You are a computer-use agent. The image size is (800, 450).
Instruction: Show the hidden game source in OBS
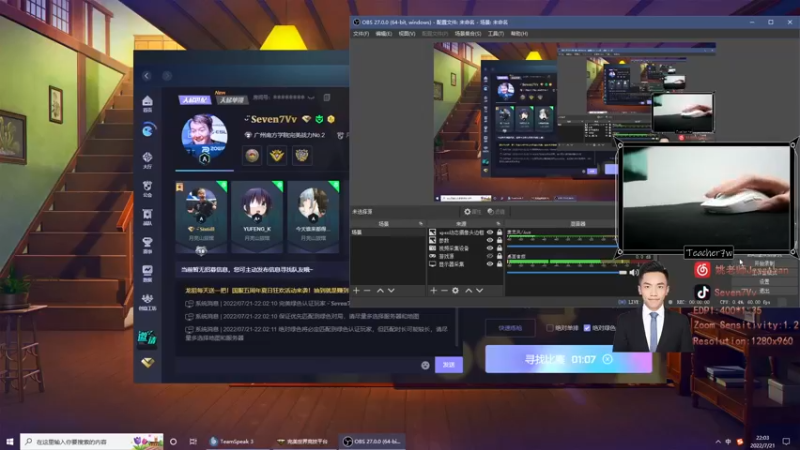[x=490, y=256]
